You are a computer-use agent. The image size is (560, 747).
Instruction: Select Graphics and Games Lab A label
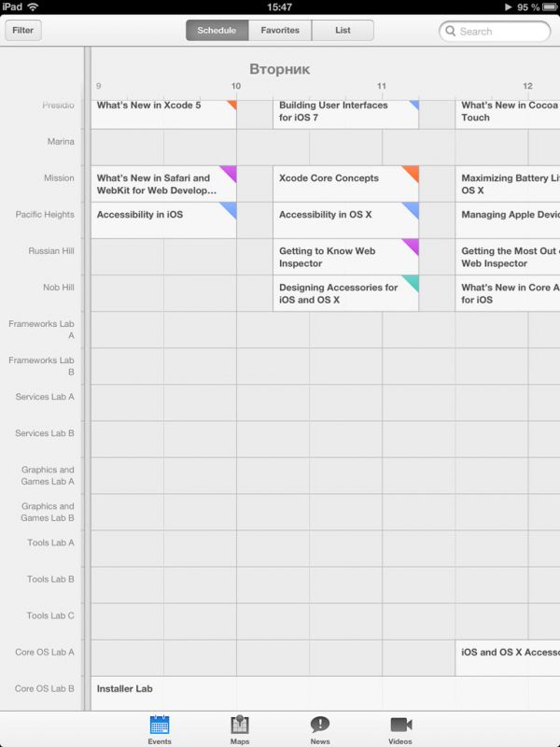point(48,475)
